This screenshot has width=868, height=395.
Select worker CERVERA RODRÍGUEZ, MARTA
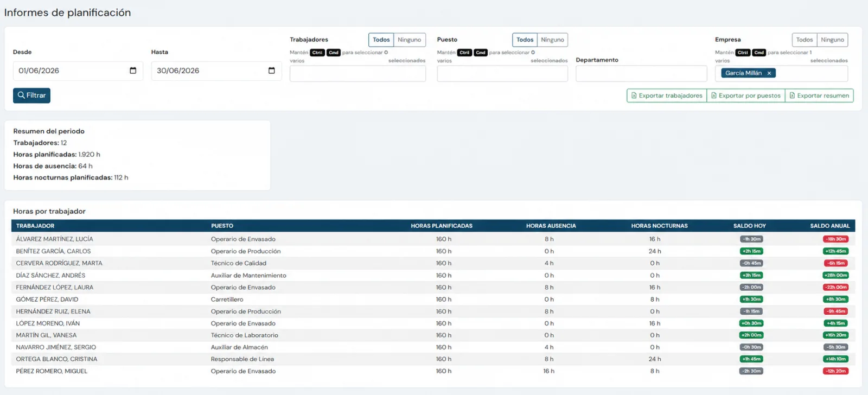(59, 263)
